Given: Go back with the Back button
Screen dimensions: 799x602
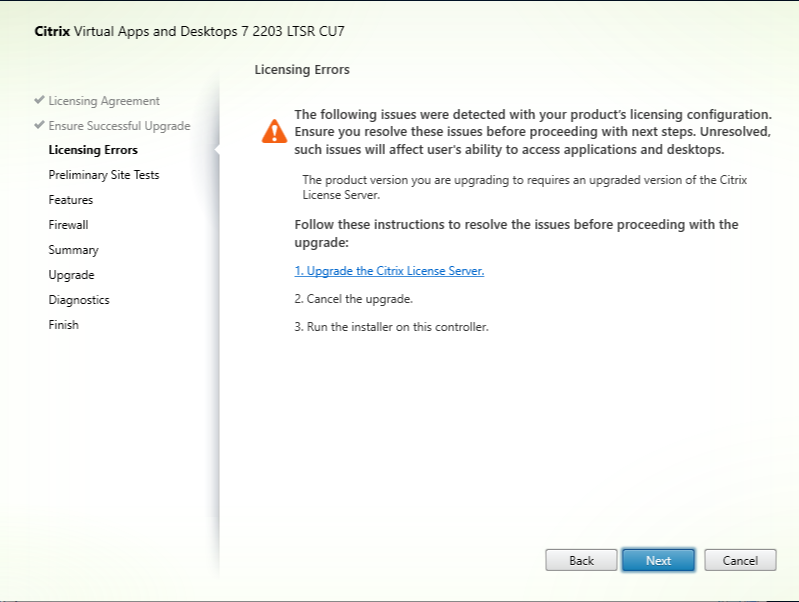Looking at the screenshot, I should point(581,560).
